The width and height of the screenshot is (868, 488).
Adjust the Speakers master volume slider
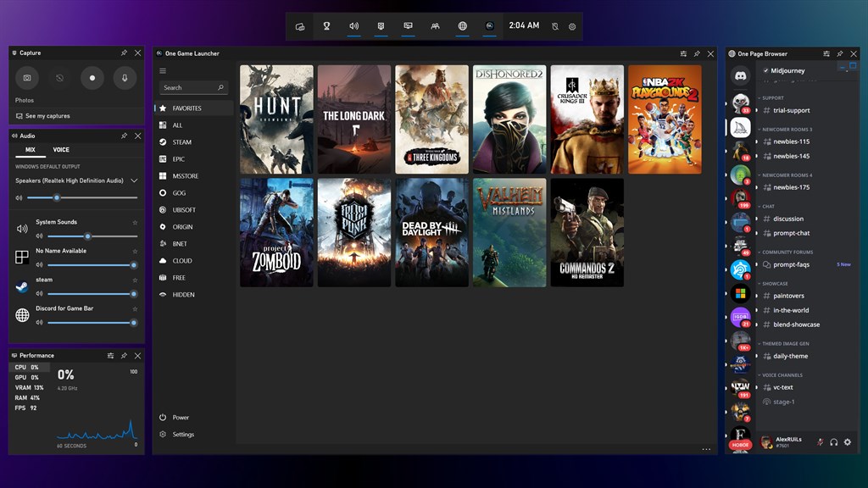pos(82,197)
